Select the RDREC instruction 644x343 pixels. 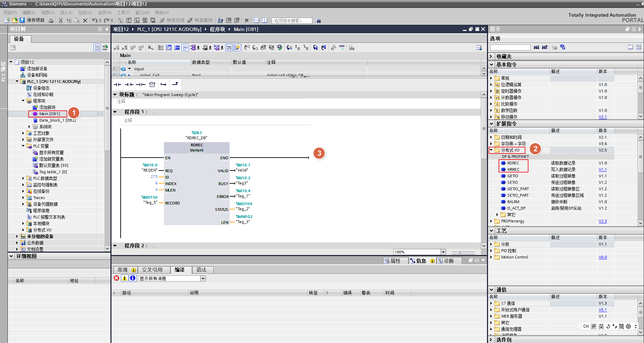[x=513, y=163]
